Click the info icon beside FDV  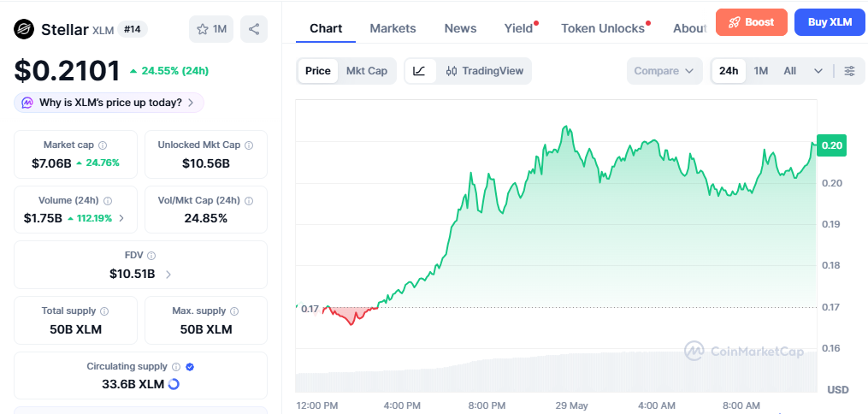coord(151,256)
